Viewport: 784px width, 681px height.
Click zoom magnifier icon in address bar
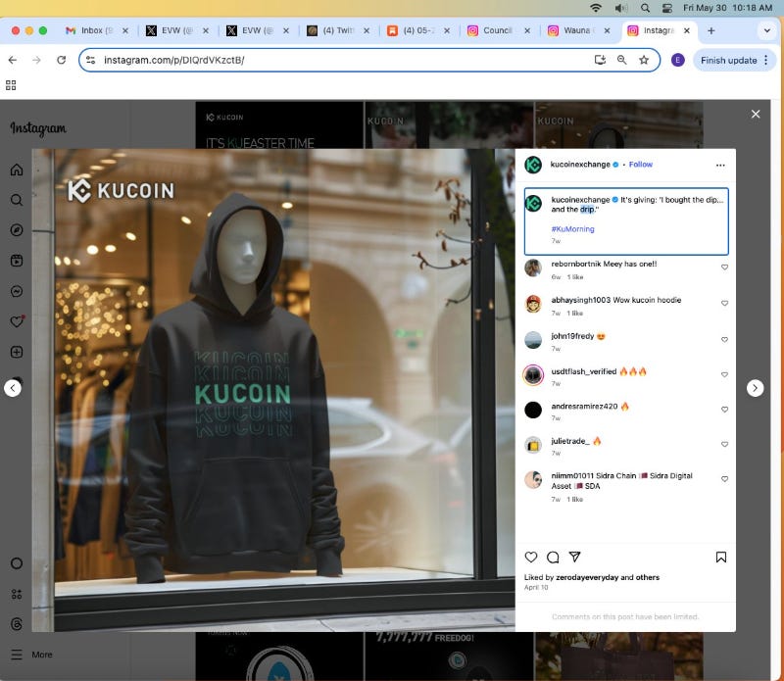point(621,60)
